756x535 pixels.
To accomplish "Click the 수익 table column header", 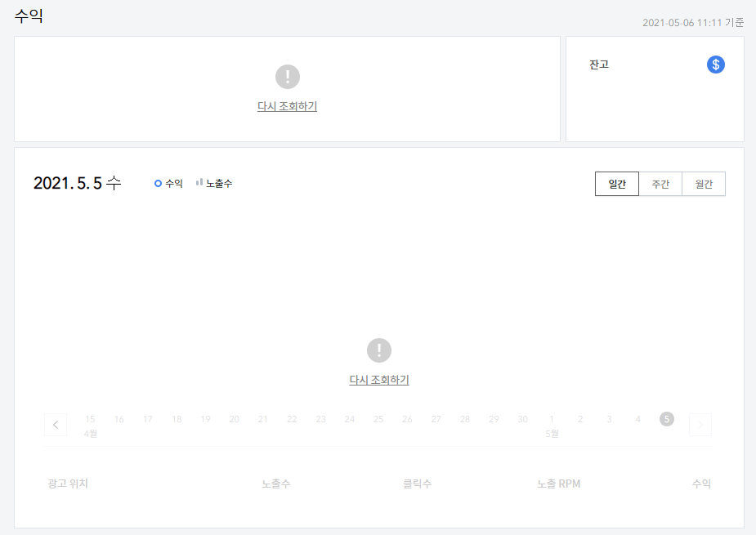I will [x=701, y=484].
